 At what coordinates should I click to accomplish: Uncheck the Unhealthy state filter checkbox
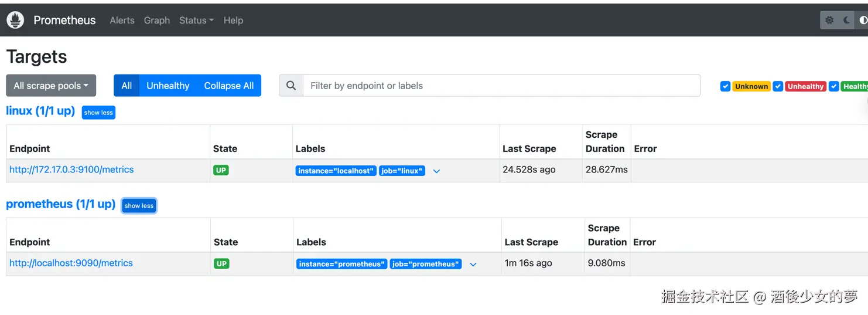778,86
